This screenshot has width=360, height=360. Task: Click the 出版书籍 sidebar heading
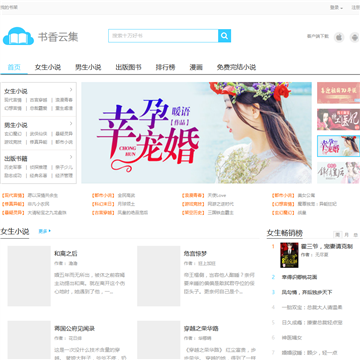(x=16, y=159)
